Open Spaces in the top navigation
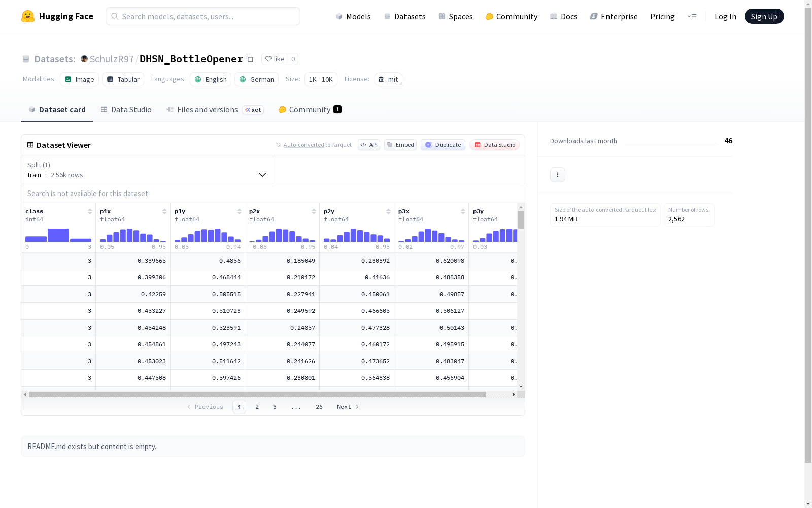The image size is (812, 508). [456, 16]
